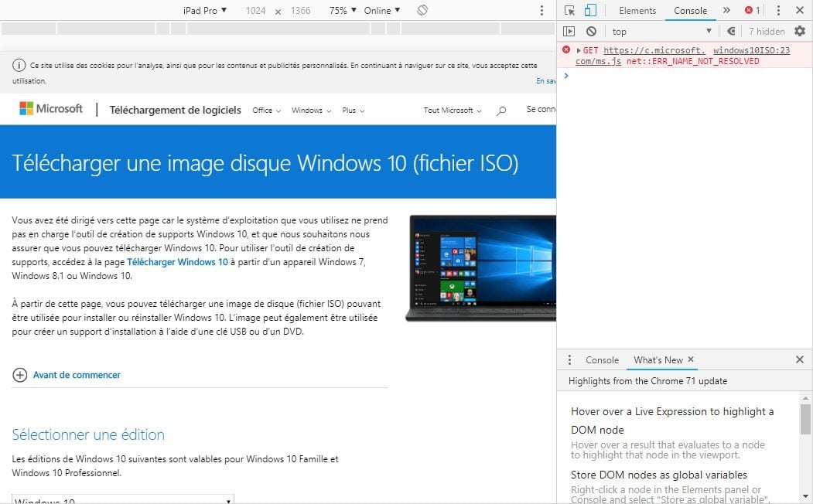813x504 pixels.
Task: Click the cookie notice info icon
Action: [19, 65]
